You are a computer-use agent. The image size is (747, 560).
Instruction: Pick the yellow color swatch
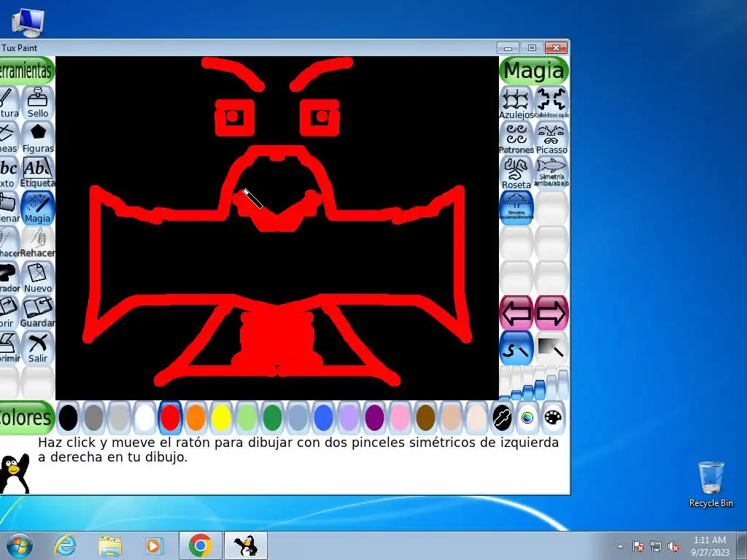pyautogui.click(x=221, y=418)
